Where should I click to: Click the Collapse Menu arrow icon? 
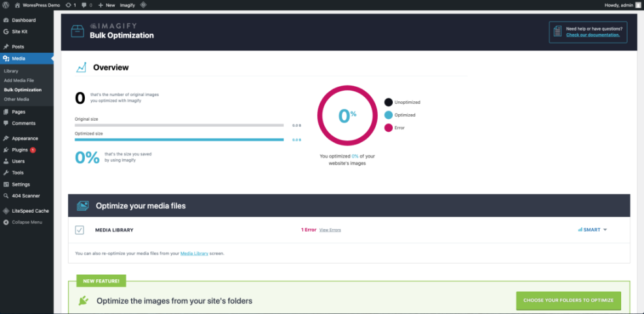(6, 223)
